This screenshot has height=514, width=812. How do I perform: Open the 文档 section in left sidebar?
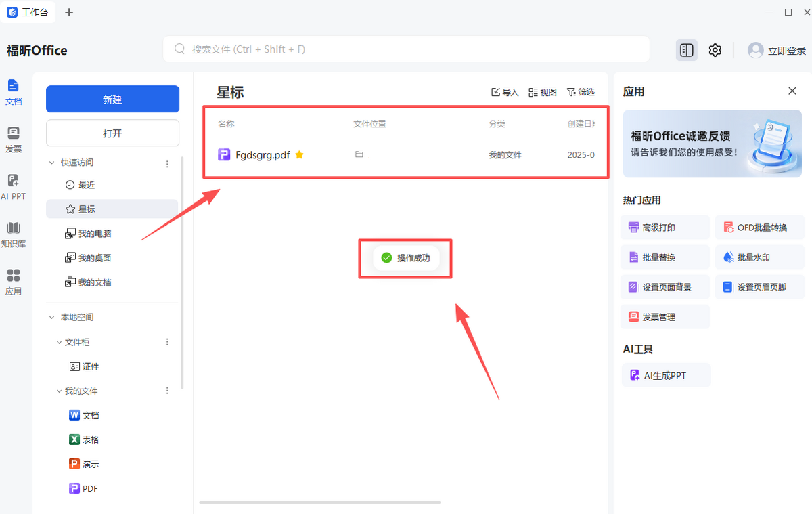pyautogui.click(x=14, y=92)
